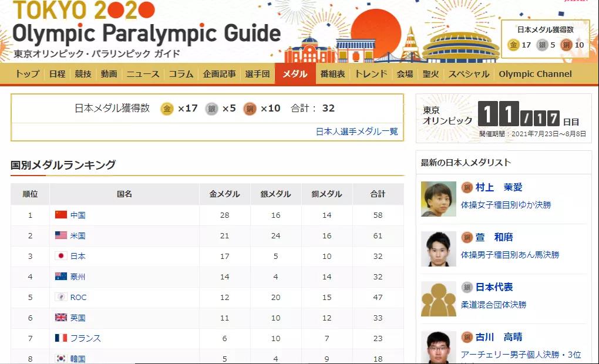Click bronze medal icon beside 古川 高晴
Viewport: 599px width, 364px height.
467,337
